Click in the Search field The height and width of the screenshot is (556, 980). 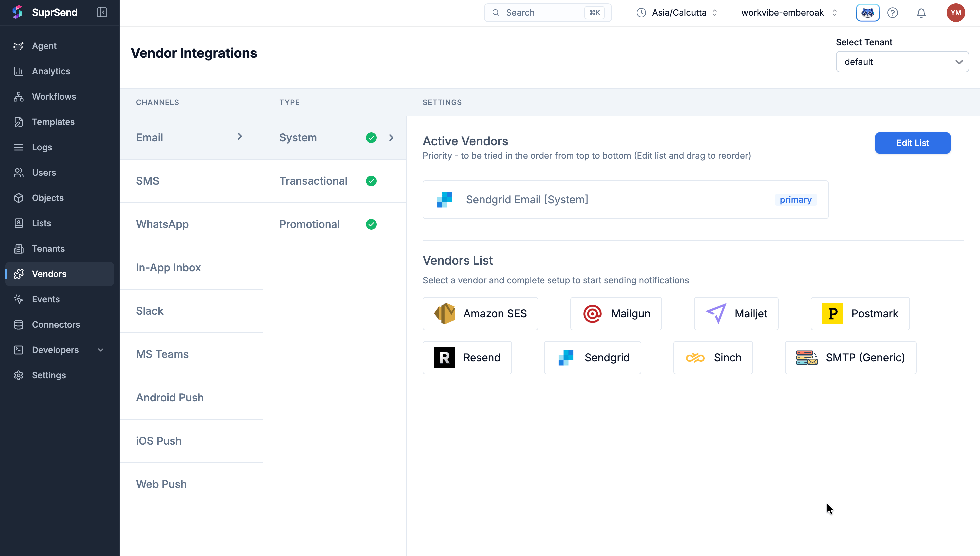[547, 13]
